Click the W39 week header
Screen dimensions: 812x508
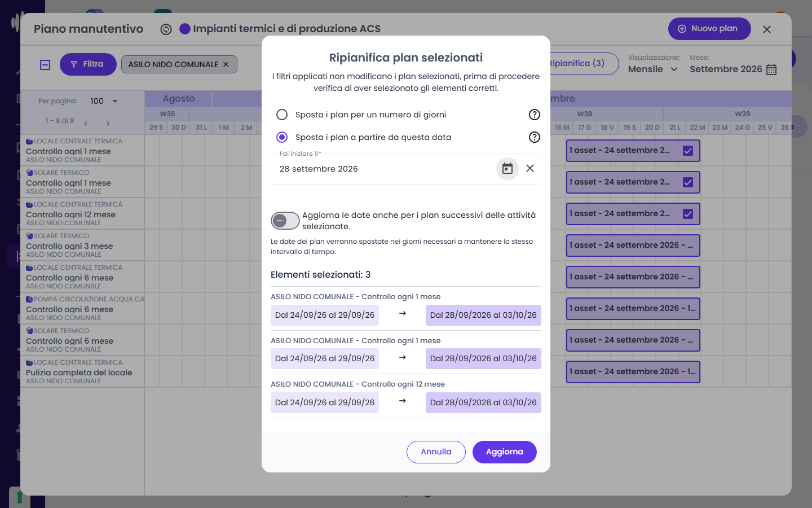(x=743, y=114)
